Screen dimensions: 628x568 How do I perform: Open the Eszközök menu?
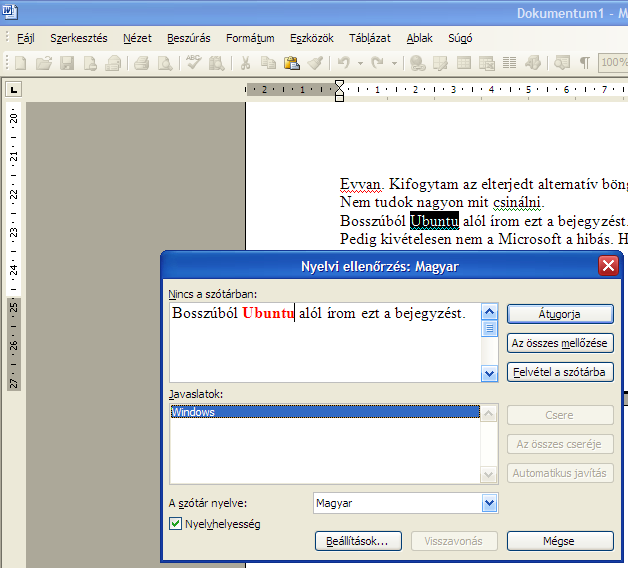[x=312, y=38]
